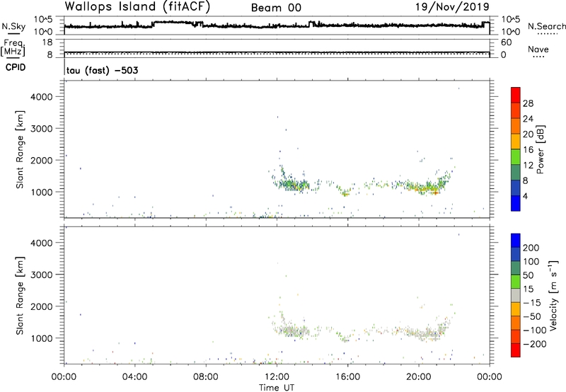The width and height of the screenshot is (566, 392).
Task: Click the '60' Nave axis tick label
Action: click(506, 42)
